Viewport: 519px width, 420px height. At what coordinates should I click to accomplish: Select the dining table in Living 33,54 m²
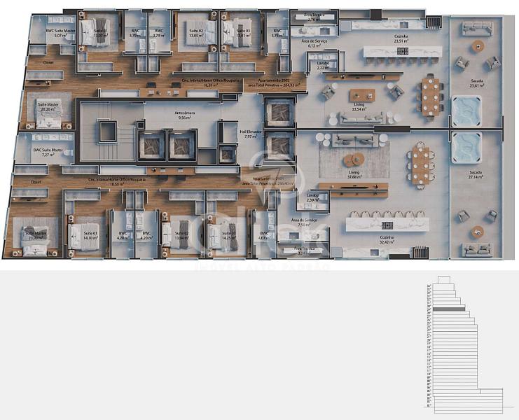coord(429,94)
